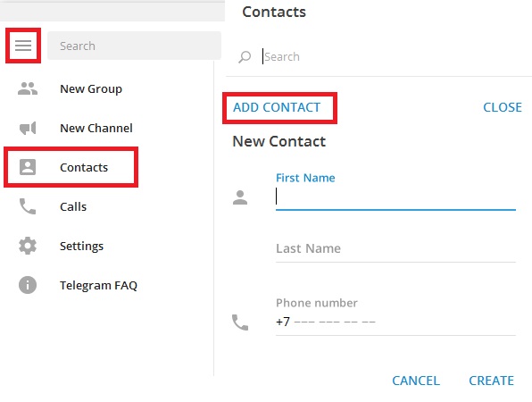Click the left sidebar Search box
532x402 pixels.
[x=135, y=46]
